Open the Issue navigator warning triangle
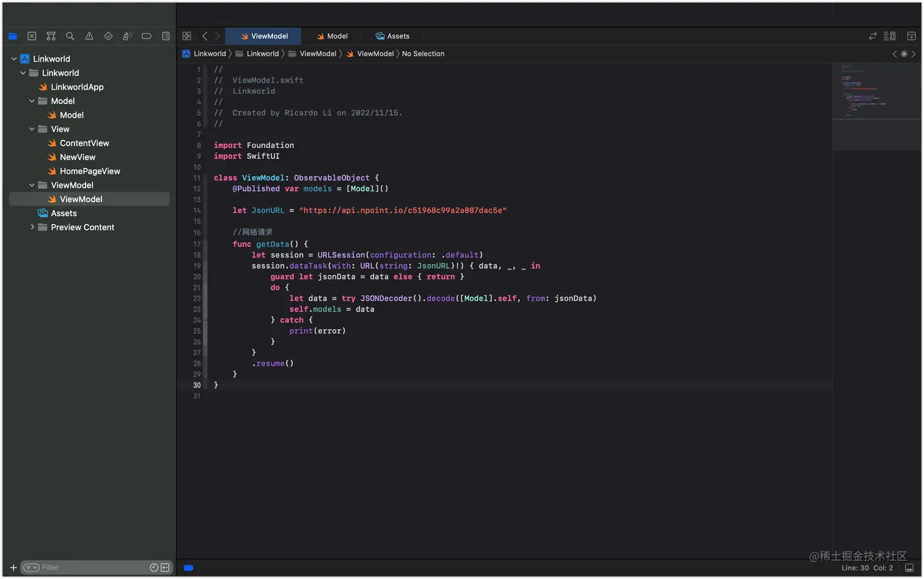Image resolution: width=924 pixels, height=579 pixels. click(89, 36)
